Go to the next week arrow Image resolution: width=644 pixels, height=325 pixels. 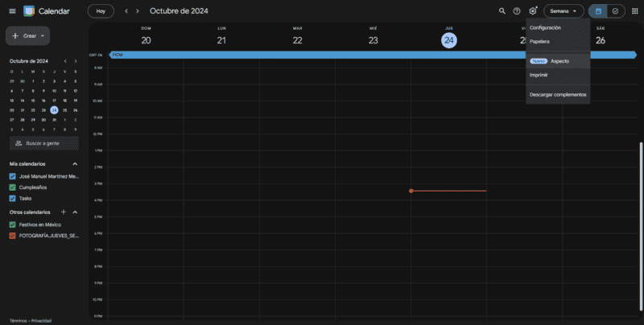coord(138,11)
